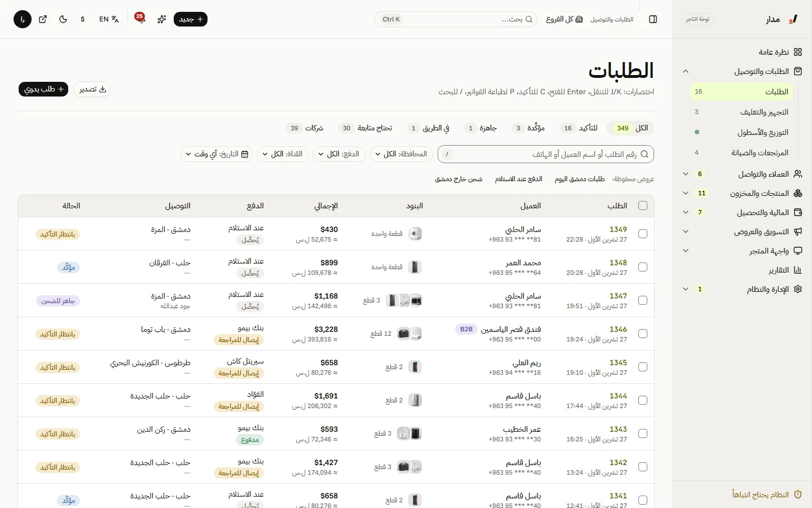Click تصدير export button
Screen dimensions: 812x508
(x=92, y=89)
